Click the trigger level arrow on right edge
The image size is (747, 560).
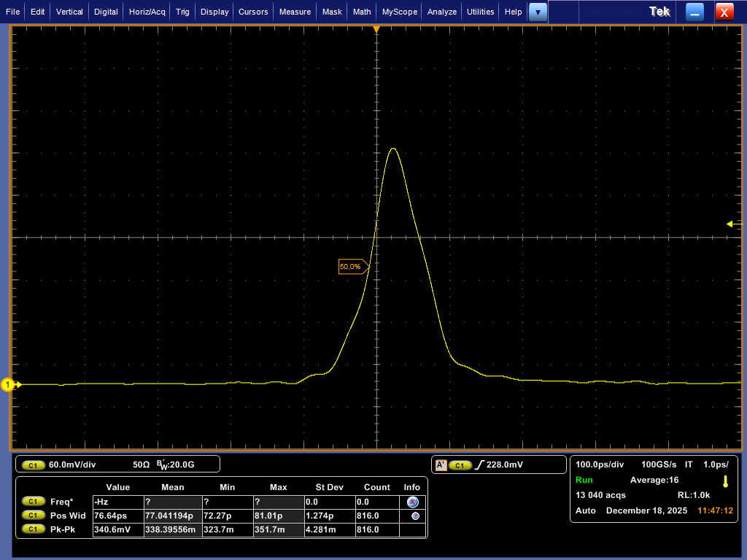[x=730, y=224]
